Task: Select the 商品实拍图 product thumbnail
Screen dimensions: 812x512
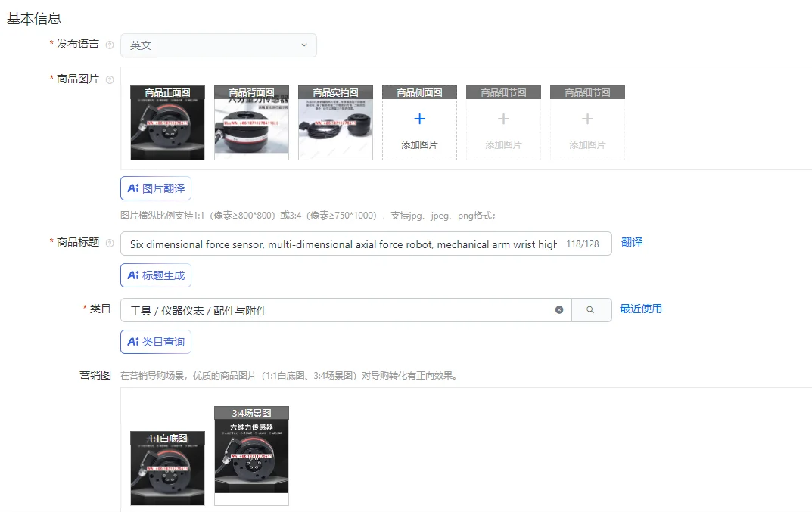Action: 335,123
